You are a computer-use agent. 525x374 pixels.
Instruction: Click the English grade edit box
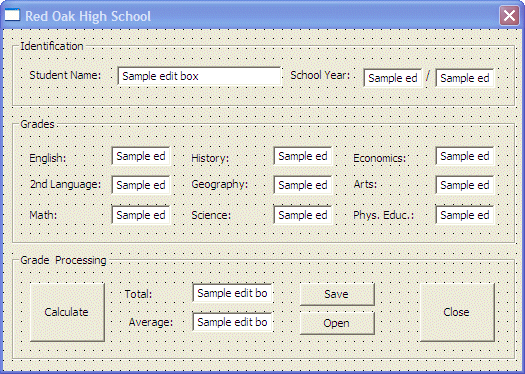click(141, 156)
